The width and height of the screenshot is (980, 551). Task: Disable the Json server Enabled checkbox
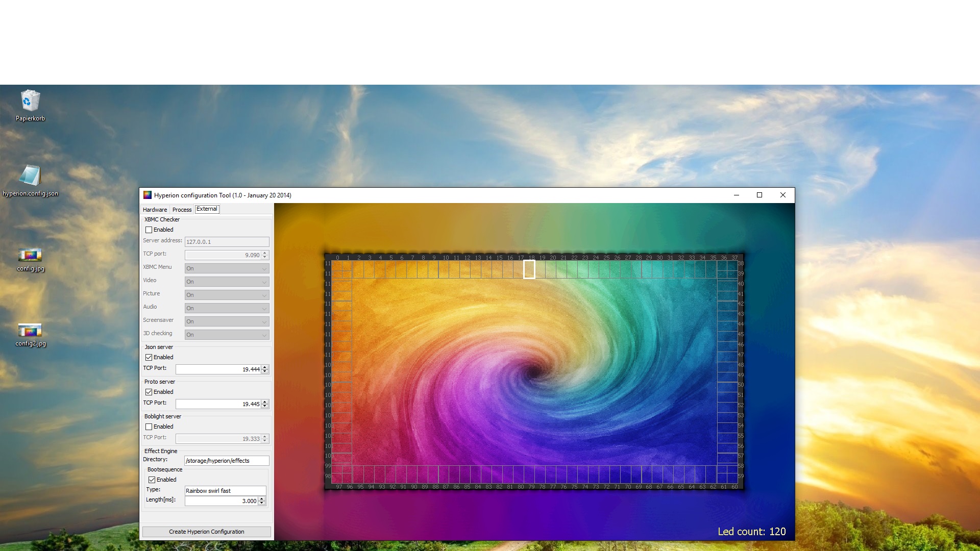click(x=149, y=358)
